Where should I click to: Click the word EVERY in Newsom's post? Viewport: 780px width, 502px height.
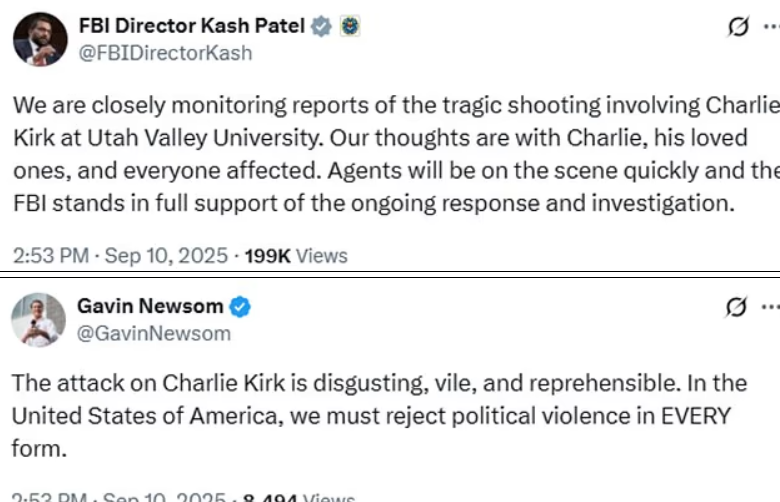pyautogui.click(x=695, y=414)
